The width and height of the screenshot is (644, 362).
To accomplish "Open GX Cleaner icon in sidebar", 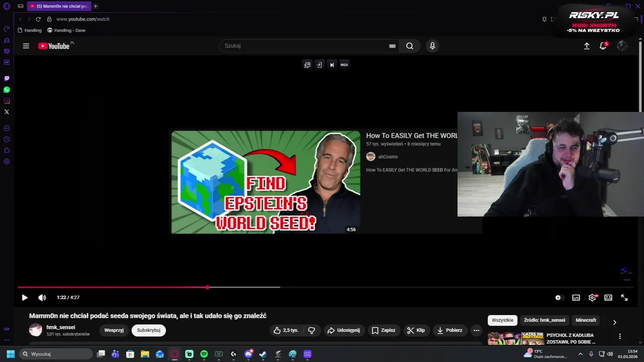I will pyautogui.click(x=7, y=40).
